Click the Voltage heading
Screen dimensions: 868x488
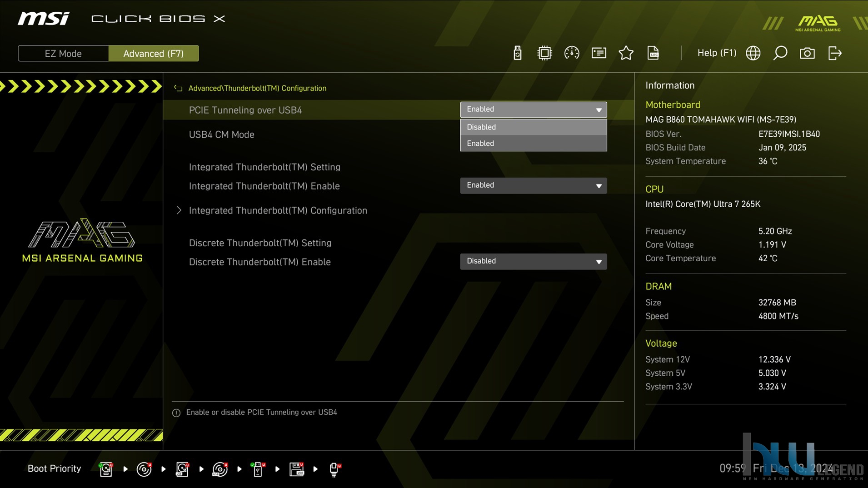coord(661,344)
